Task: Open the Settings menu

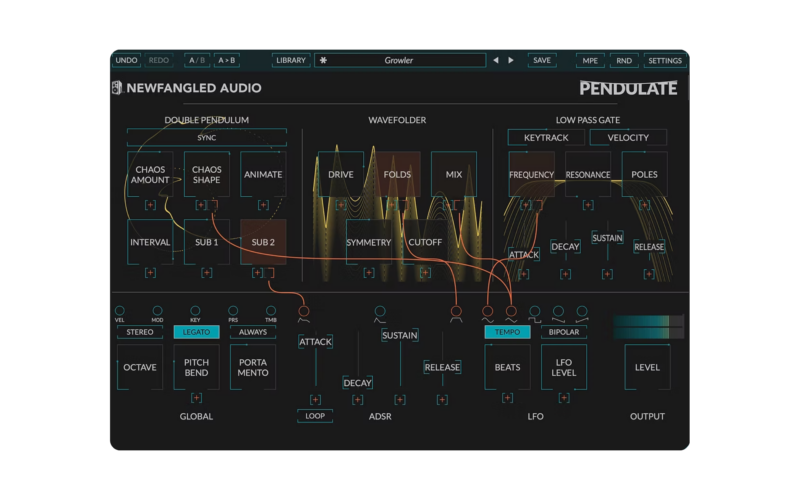Action: tap(664, 60)
